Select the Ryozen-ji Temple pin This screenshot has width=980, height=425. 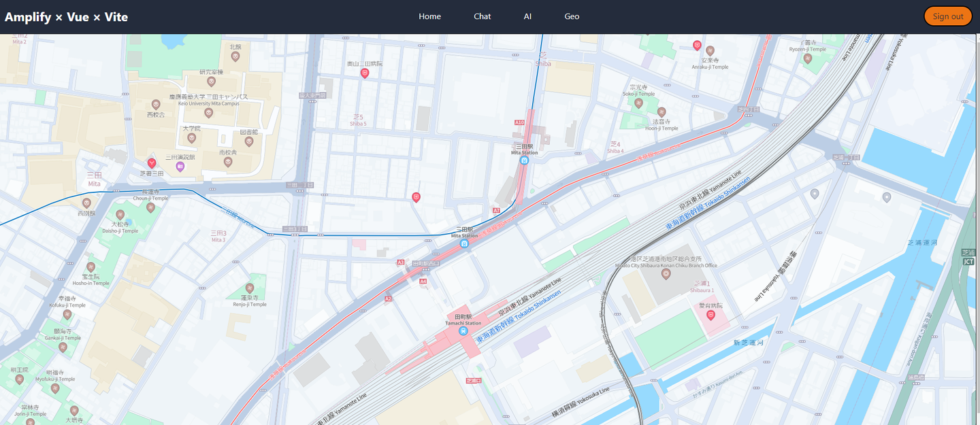pos(808,58)
